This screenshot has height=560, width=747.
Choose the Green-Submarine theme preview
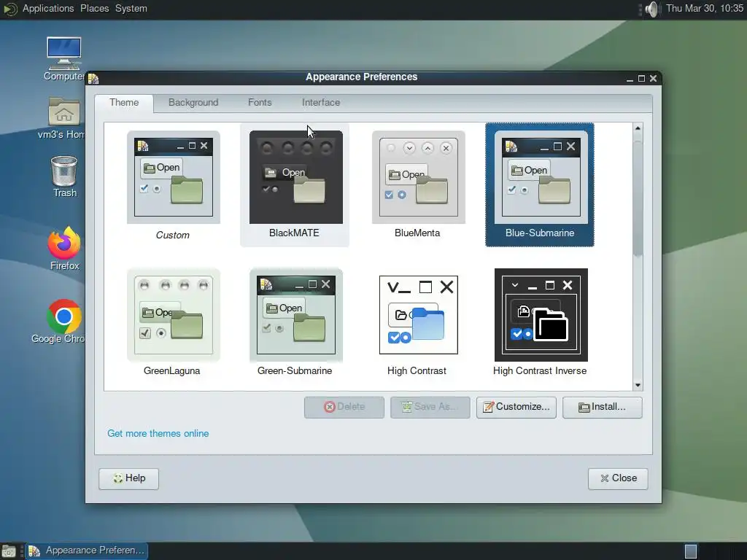point(296,315)
